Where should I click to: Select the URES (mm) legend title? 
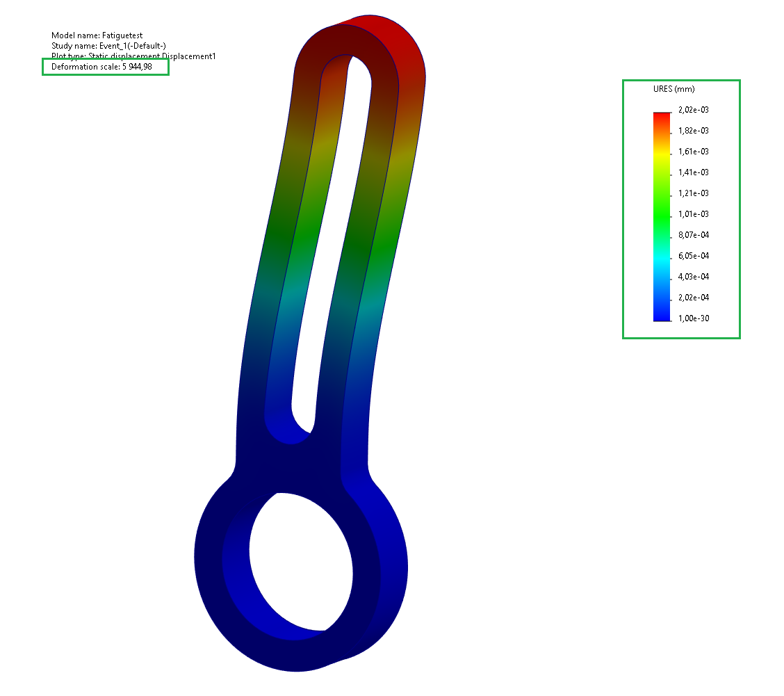click(x=673, y=89)
